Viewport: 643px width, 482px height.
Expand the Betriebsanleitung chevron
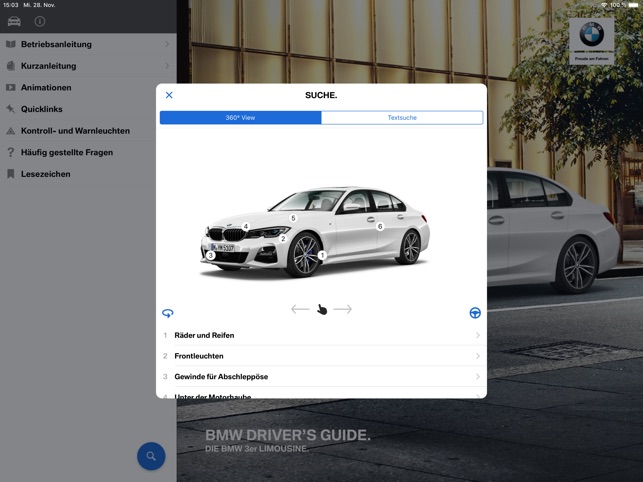coord(167,44)
